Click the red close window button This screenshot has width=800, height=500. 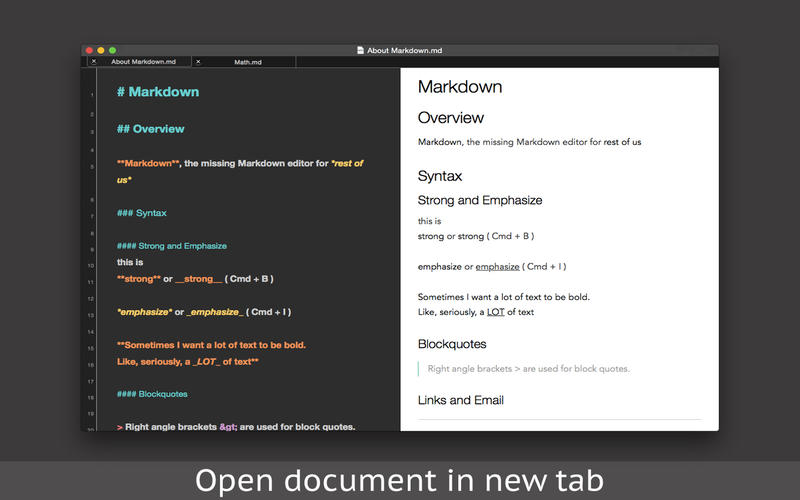(x=89, y=50)
